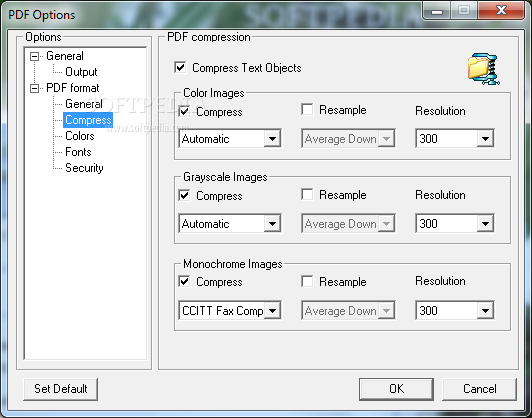Select Output in the options tree

tap(81, 72)
